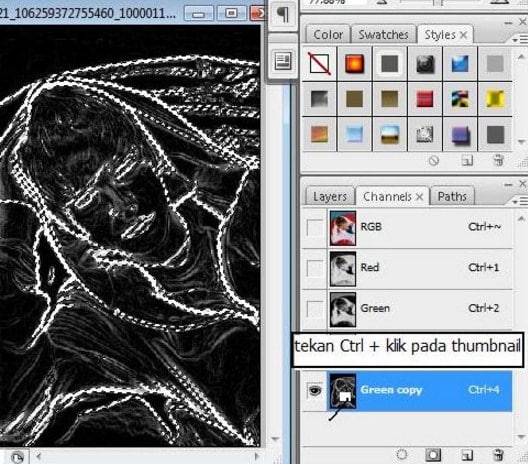The image size is (528, 464).
Task: Switch to the Paths tab
Action: tap(452, 197)
